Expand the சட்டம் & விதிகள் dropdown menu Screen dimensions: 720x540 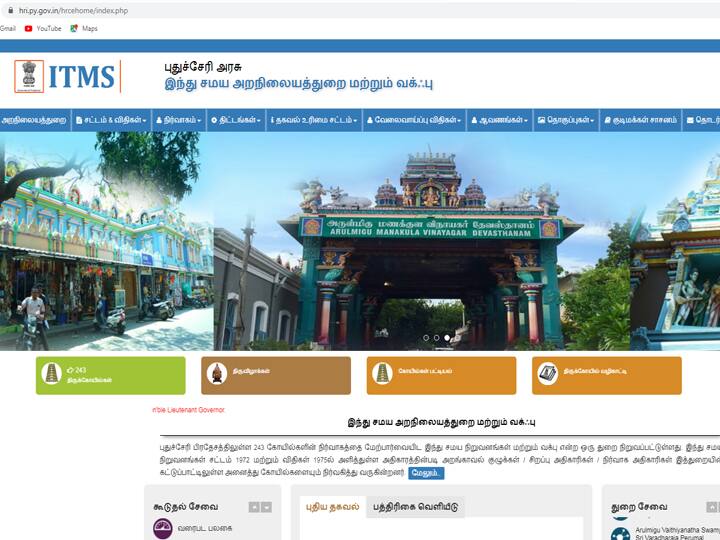(x=111, y=120)
